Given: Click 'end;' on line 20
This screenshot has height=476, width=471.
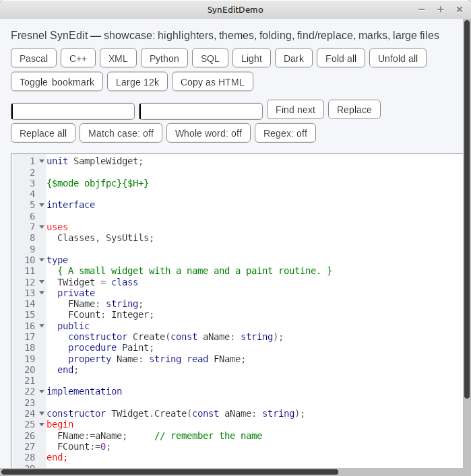Looking at the screenshot, I should 68,370.
